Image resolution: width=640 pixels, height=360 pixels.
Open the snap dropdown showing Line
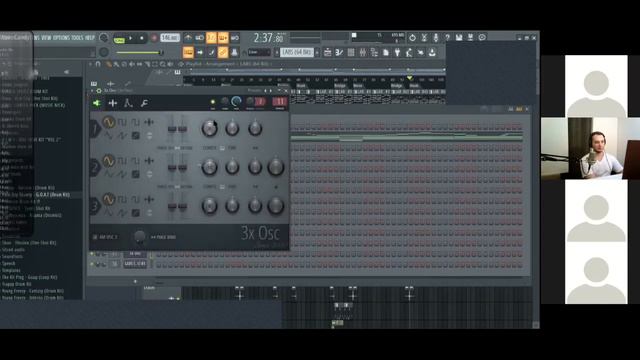pyautogui.click(x=259, y=52)
